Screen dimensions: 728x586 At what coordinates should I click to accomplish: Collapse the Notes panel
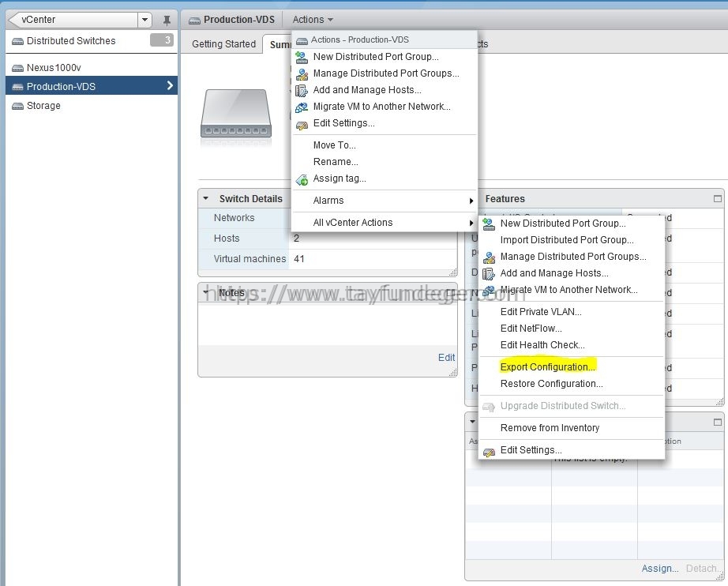pos(205,292)
